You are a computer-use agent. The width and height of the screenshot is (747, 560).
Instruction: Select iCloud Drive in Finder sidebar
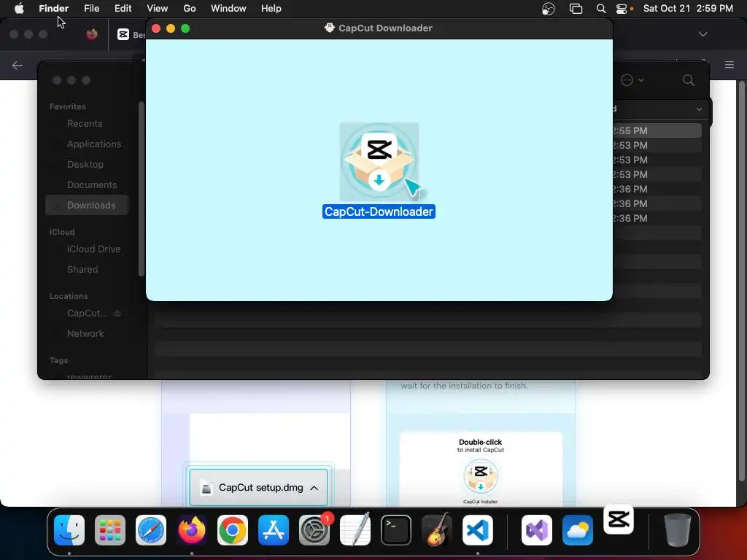click(93, 249)
